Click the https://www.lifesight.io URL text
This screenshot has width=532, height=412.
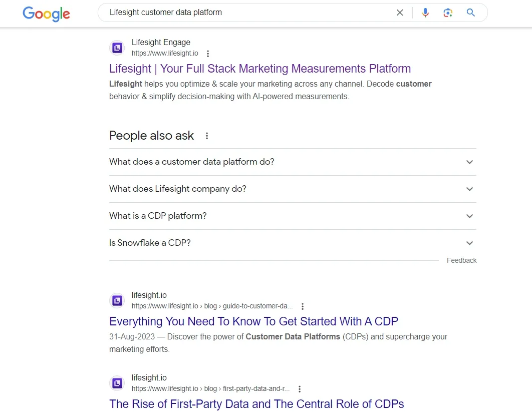(165, 53)
